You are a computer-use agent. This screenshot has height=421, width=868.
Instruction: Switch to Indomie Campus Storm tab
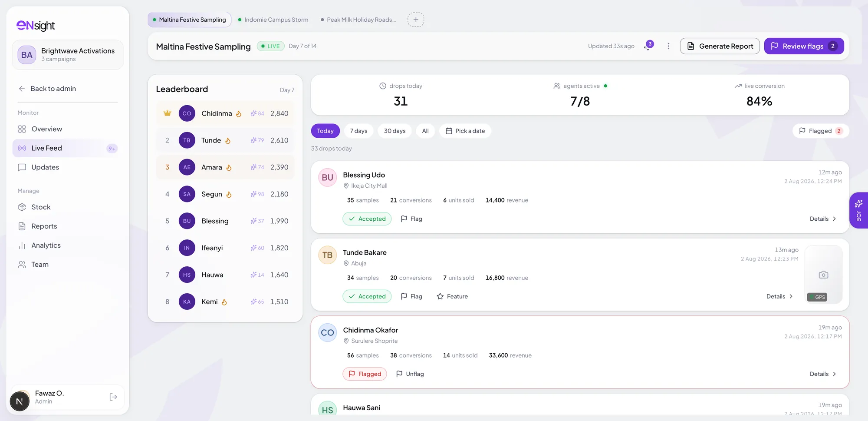tap(273, 20)
